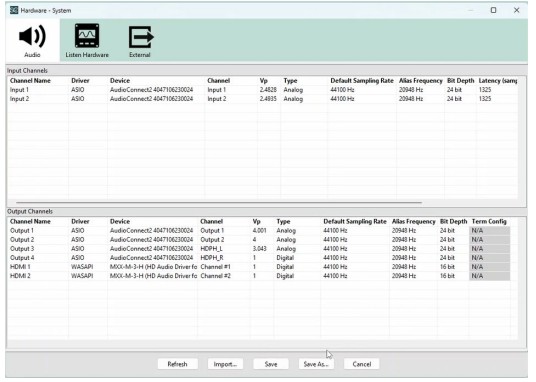The width and height of the screenshot is (536, 382).
Task: Click the Channel #1 cell for HDMI 1
Action: [x=215, y=267]
